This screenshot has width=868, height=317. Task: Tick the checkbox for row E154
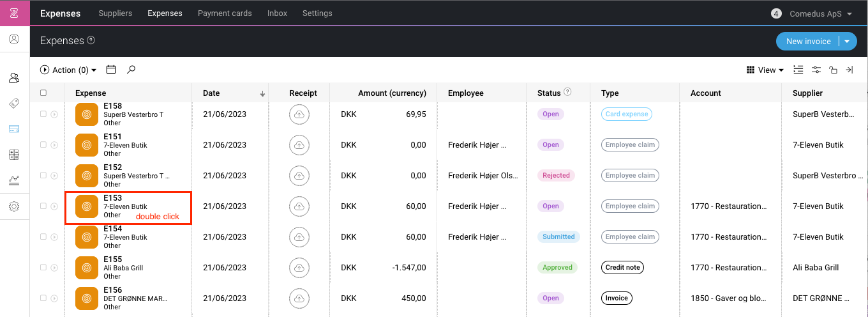(43, 236)
